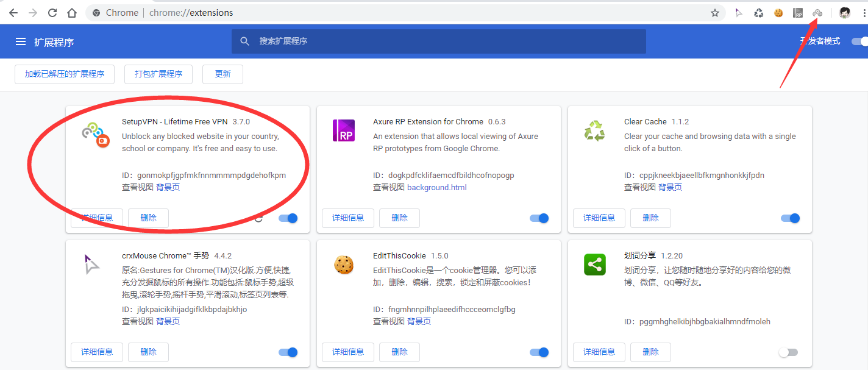This screenshot has width=868, height=370.
Task: Reload SetupVPN extension via circular arrow icon
Action: (259, 218)
